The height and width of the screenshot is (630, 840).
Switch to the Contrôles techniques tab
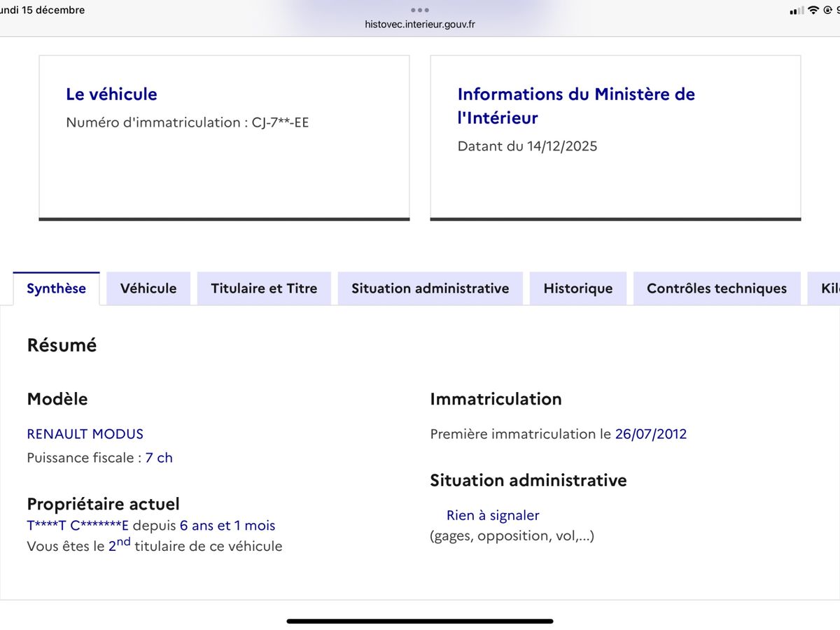pyautogui.click(x=716, y=288)
